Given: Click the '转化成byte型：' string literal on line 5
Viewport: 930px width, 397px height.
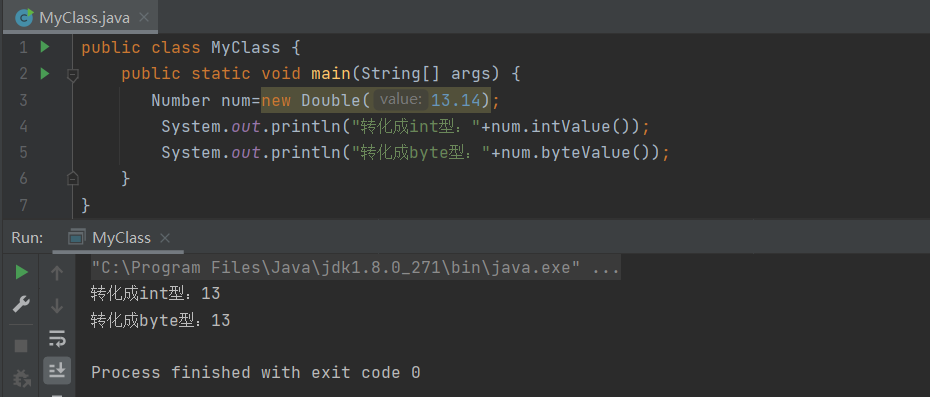Looking at the screenshot, I should click(421, 153).
